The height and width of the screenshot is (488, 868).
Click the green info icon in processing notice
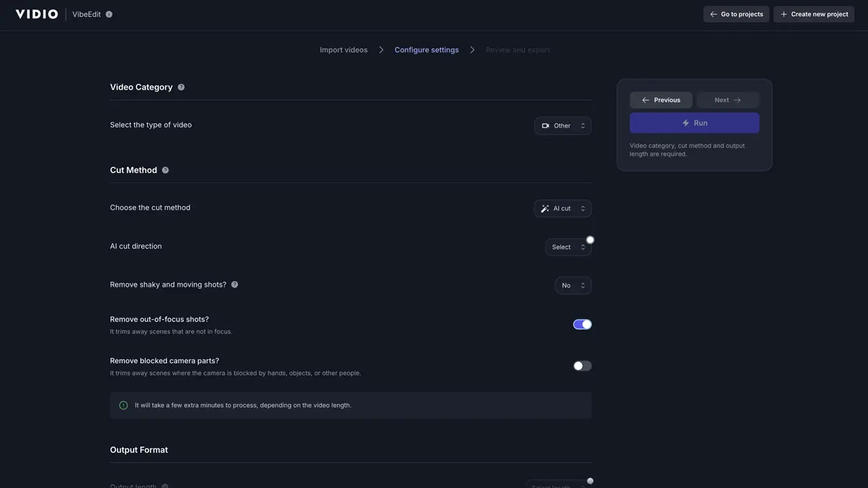(x=123, y=405)
